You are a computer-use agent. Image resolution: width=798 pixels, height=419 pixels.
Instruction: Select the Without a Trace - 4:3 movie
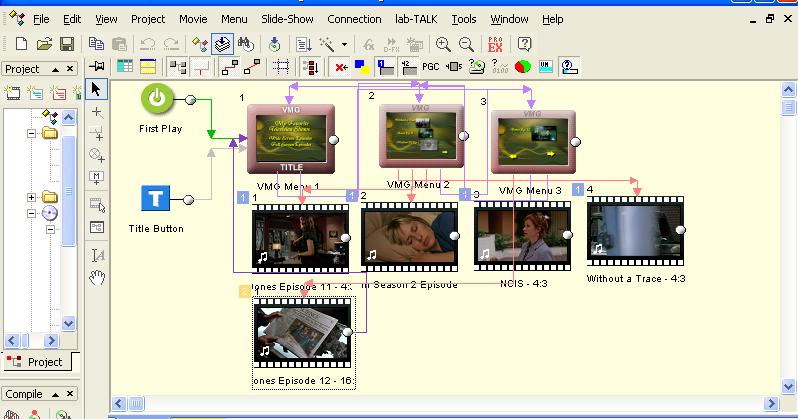(635, 231)
